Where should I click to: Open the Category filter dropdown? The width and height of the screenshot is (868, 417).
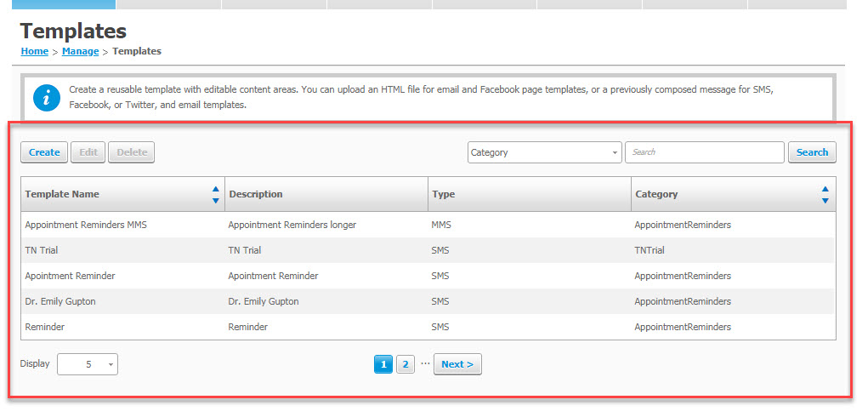[544, 152]
